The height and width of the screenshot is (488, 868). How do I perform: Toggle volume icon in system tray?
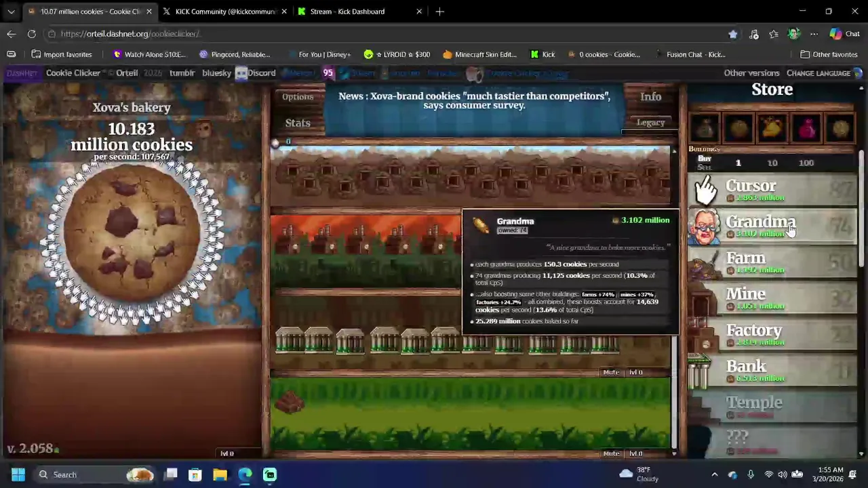(x=783, y=474)
